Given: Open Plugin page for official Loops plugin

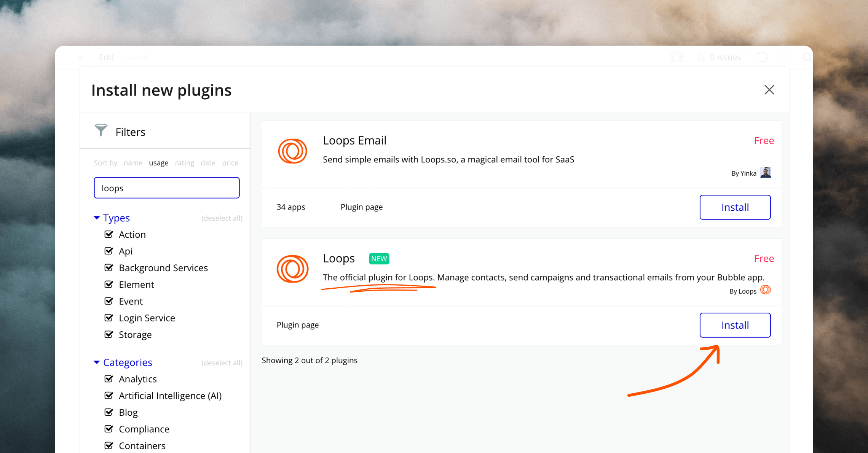Looking at the screenshot, I should tap(297, 325).
